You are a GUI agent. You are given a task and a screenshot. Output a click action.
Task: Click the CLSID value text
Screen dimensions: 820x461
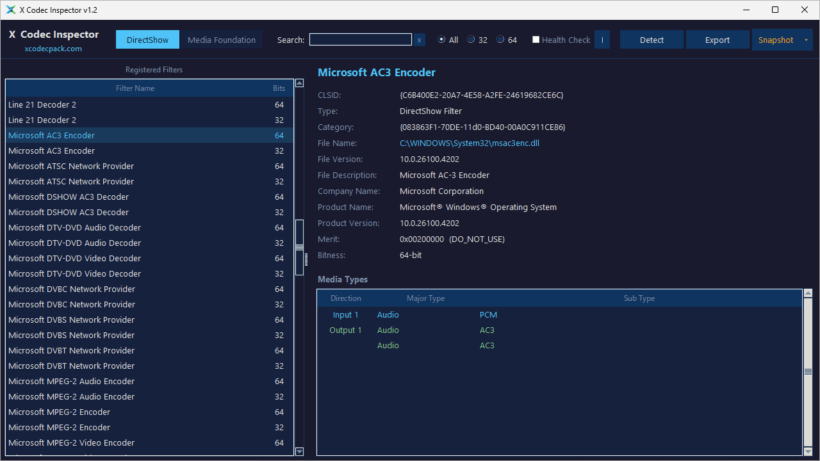pyautogui.click(x=481, y=95)
